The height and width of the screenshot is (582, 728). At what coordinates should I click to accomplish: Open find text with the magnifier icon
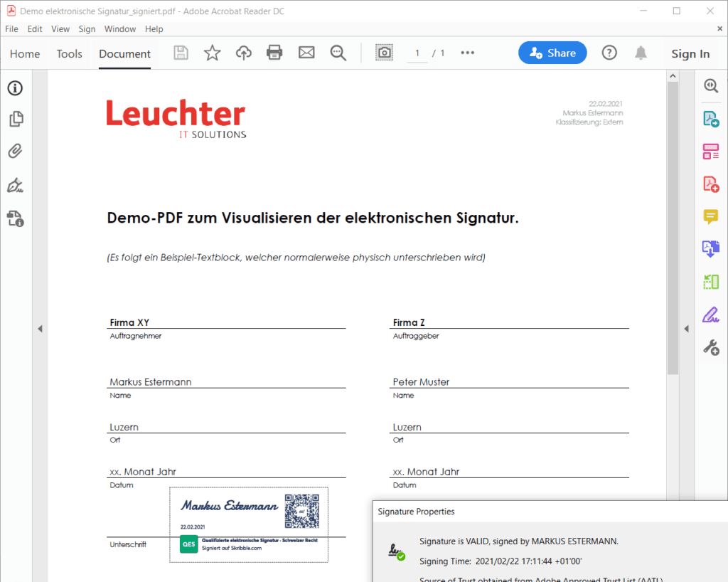(338, 53)
